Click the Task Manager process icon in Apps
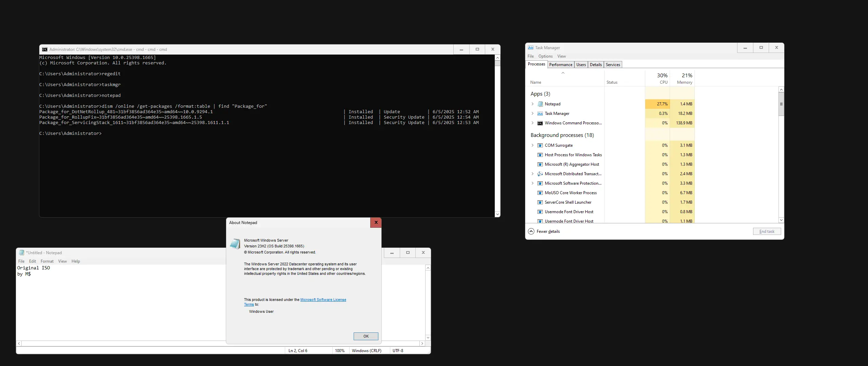868x366 pixels. [540, 114]
